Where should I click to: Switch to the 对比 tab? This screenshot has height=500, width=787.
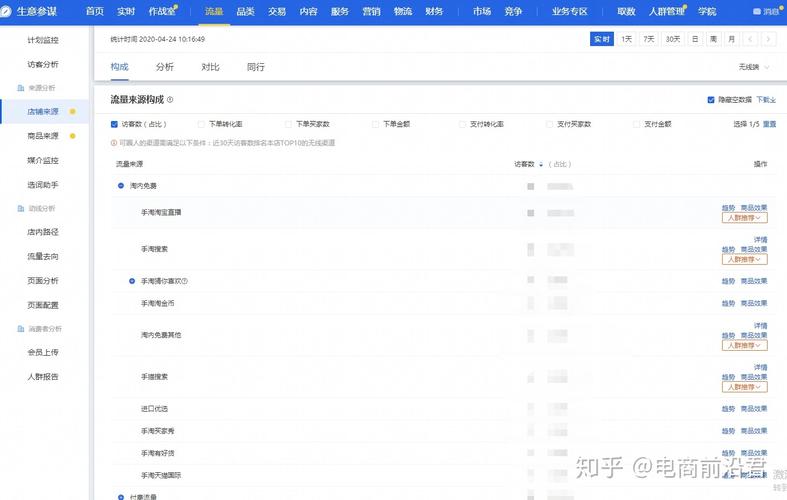(210, 67)
